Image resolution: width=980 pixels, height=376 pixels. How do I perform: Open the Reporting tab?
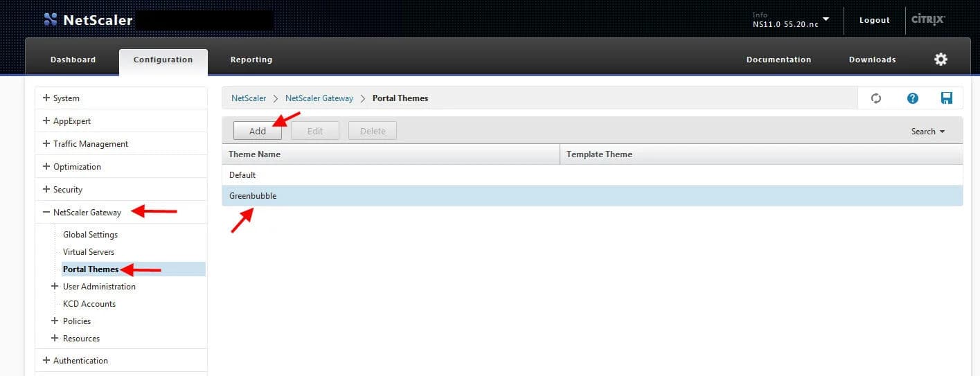click(251, 60)
